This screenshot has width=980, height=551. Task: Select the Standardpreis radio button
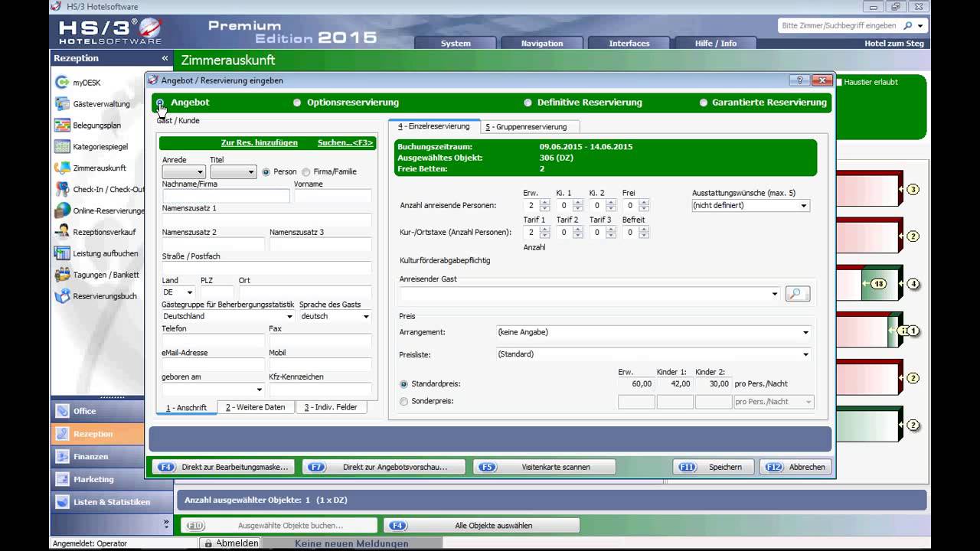404,384
